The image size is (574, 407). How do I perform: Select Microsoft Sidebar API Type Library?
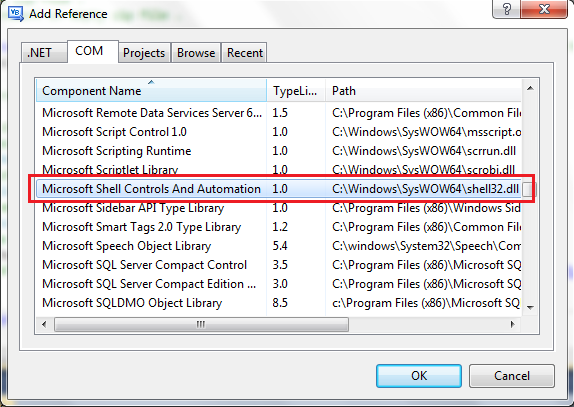click(279, 208)
